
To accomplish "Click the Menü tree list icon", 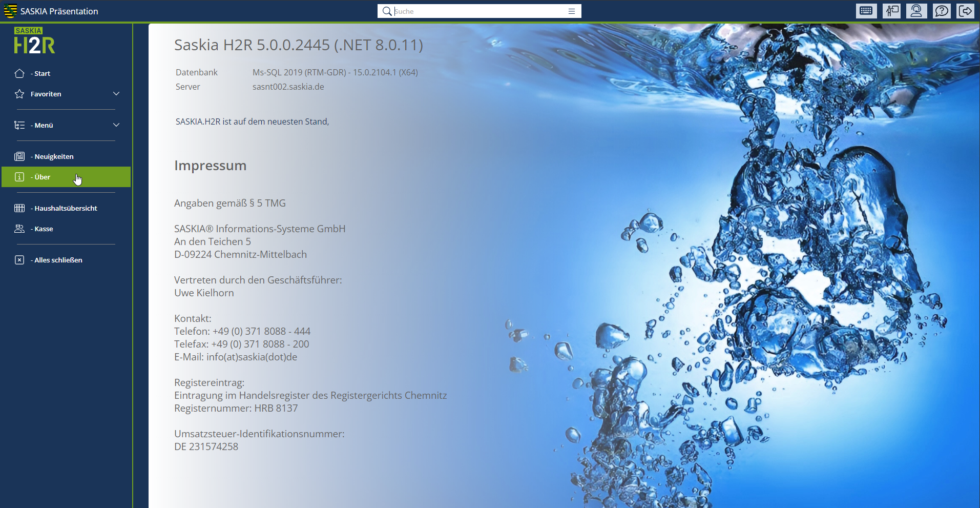I will pyautogui.click(x=19, y=125).
